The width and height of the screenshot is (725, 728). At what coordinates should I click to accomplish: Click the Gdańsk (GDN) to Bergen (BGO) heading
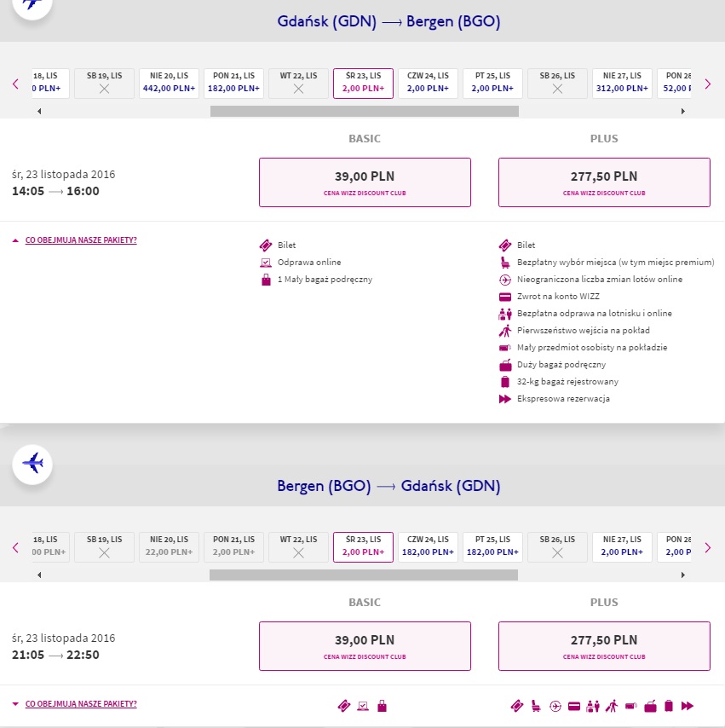389,21
